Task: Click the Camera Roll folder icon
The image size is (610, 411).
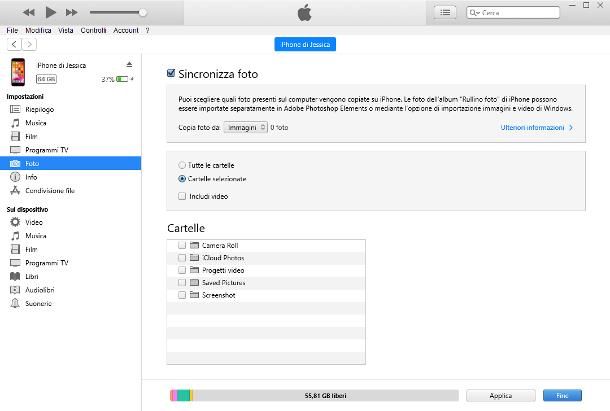Action: 195,245
